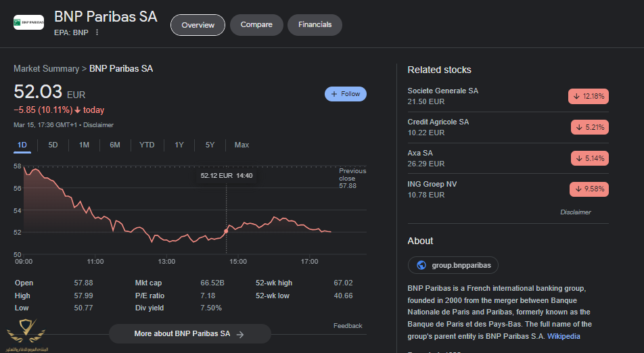Image resolution: width=644 pixels, height=353 pixels.
Task: Click the BNP Paribas logo icon
Action: point(28,22)
